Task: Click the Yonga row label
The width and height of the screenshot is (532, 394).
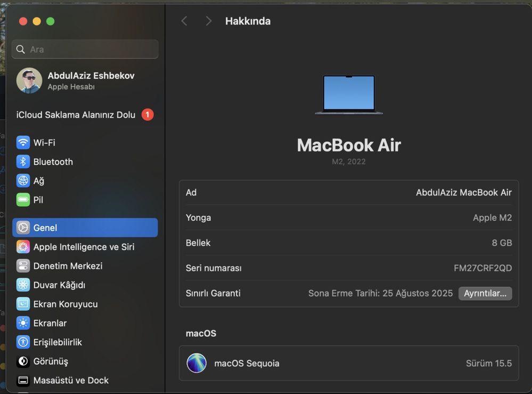Action: point(198,218)
